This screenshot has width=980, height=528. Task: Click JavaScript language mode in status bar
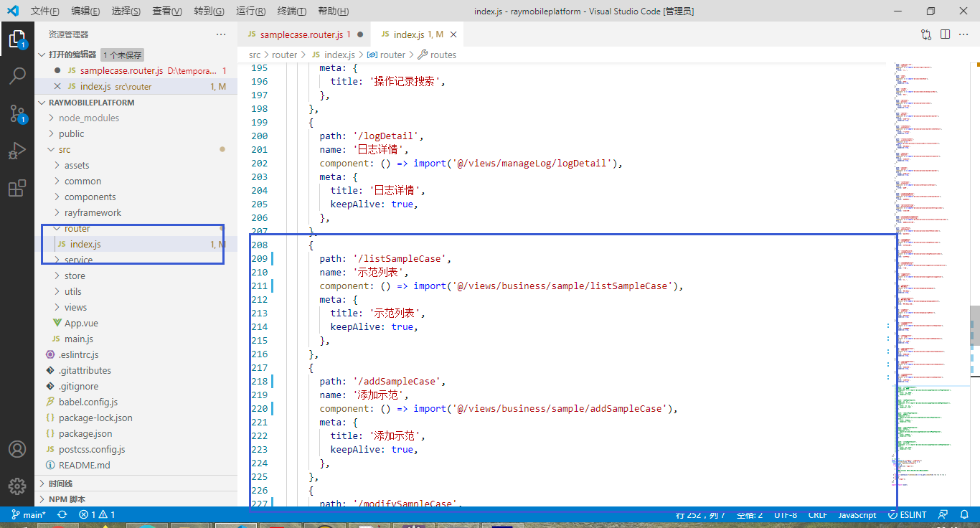(x=857, y=514)
